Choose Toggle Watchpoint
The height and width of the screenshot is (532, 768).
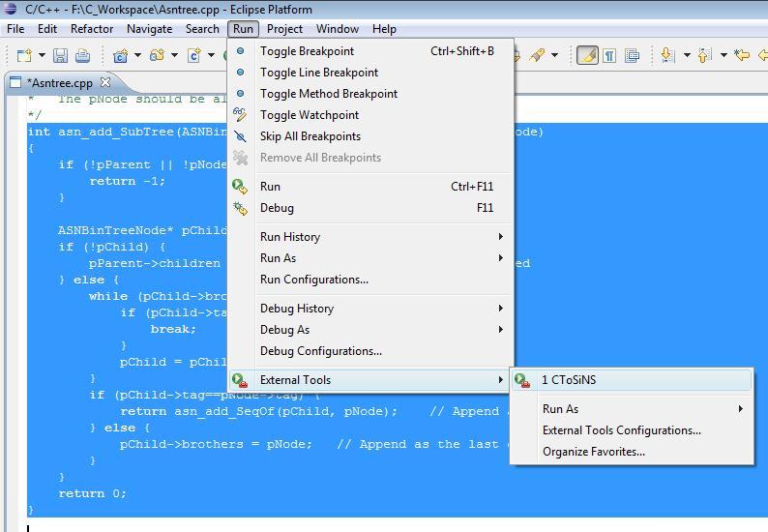pos(370,115)
